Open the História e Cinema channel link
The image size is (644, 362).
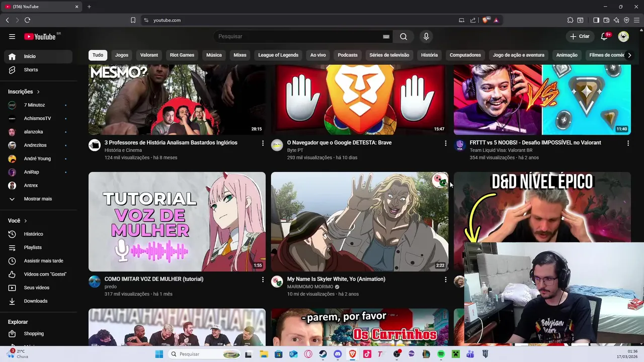123,150
